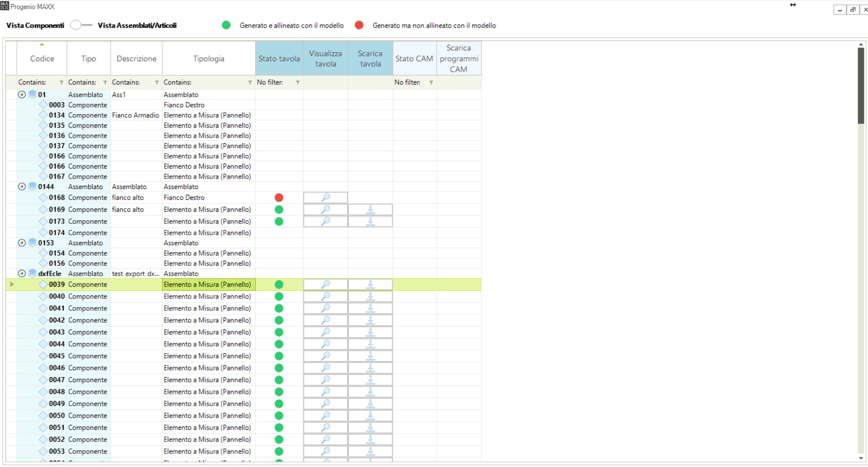868x467 pixels.
Task: Download drawing for component 0041
Action: click(370, 308)
